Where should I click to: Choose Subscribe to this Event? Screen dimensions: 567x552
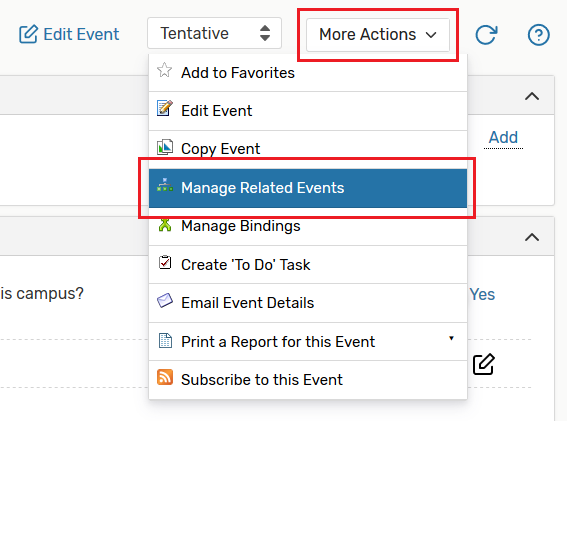[x=308, y=380]
